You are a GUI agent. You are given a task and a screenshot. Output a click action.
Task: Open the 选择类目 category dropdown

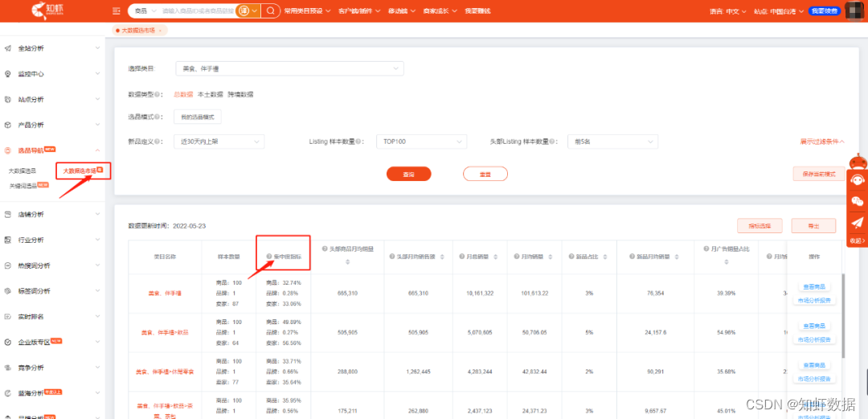tap(289, 68)
